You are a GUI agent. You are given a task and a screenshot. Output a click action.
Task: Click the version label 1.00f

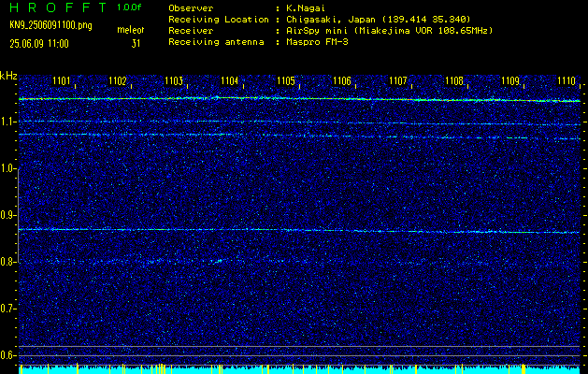coord(129,7)
